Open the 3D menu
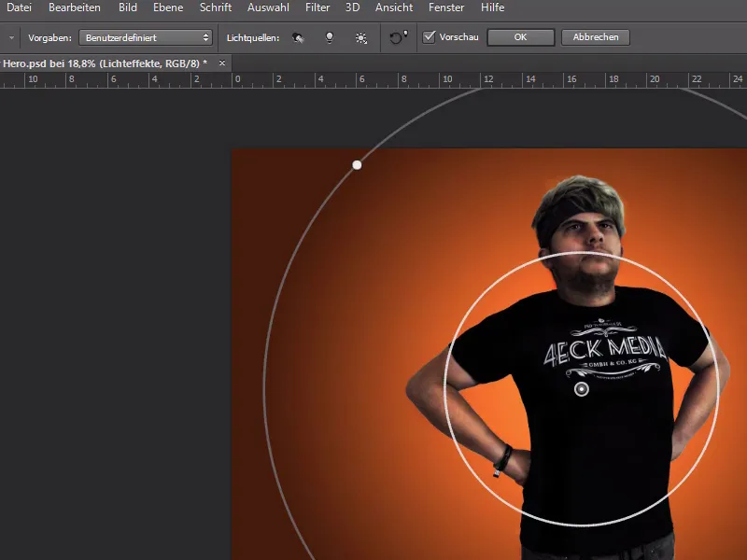Viewport: 747px width, 560px height. [353, 7]
